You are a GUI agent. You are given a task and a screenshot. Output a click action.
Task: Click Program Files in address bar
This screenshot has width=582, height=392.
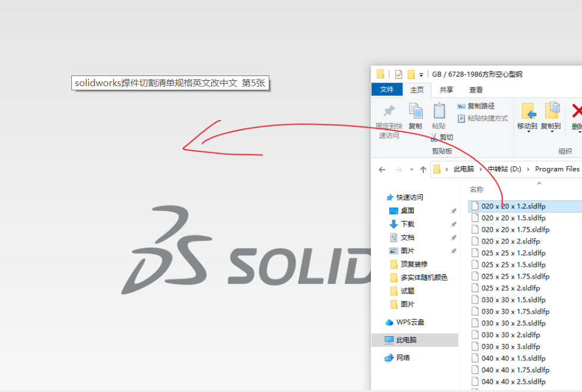[x=557, y=169]
